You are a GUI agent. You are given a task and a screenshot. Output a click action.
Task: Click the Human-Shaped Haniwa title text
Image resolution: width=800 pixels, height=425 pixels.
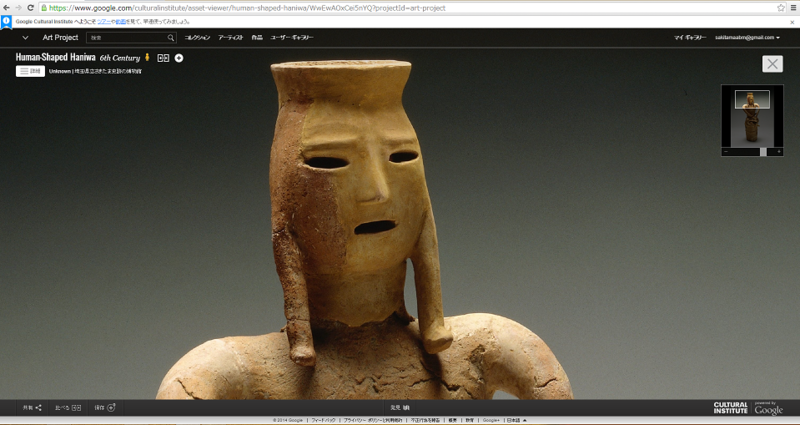coord(56,57)
